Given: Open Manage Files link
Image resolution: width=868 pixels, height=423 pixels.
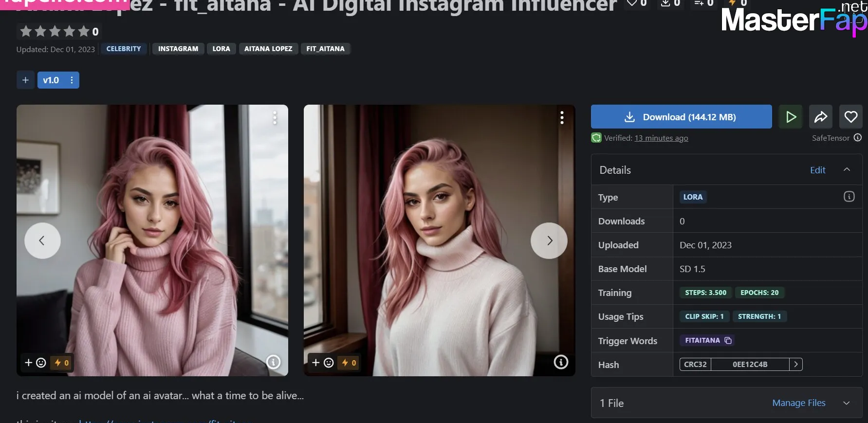Looking at the screenshot, I should 798,403.
